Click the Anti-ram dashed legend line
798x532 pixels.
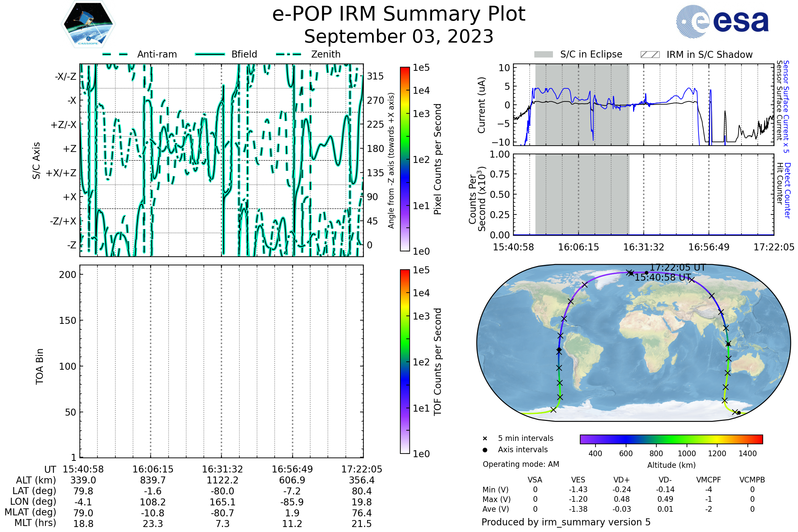115,54
